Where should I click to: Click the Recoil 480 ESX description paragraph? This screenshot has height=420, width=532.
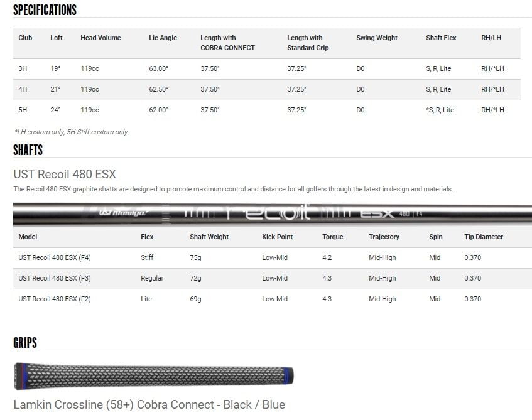[233, 189]
